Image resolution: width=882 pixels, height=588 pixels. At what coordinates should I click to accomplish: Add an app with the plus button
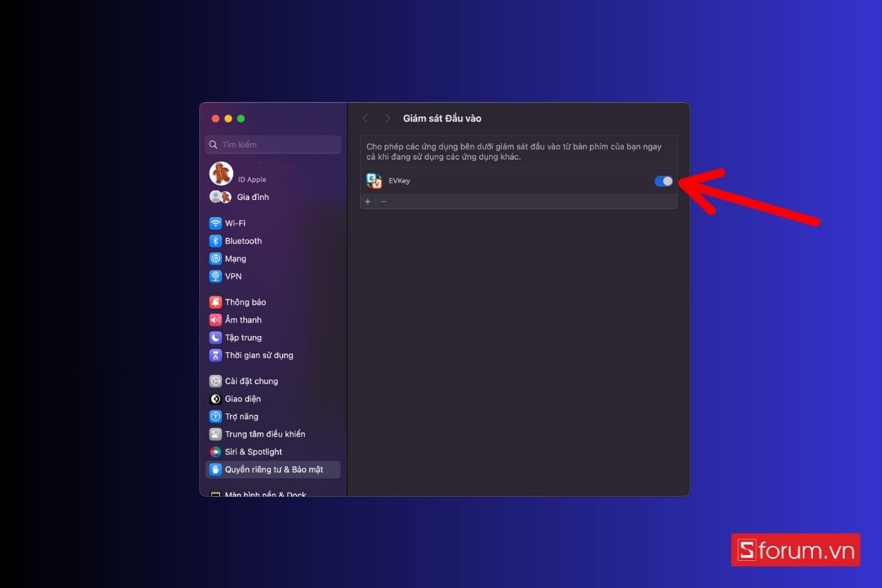point(368,201)
